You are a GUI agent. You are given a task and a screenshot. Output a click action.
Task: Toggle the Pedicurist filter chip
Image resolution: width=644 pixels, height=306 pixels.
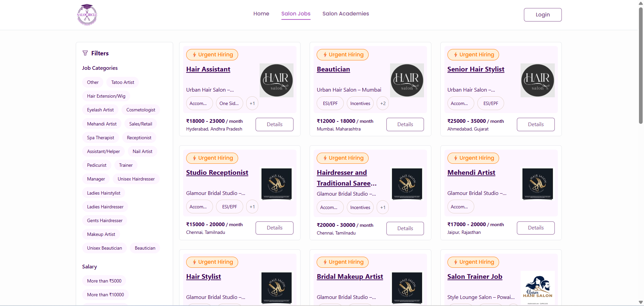(x=97, y=165)
